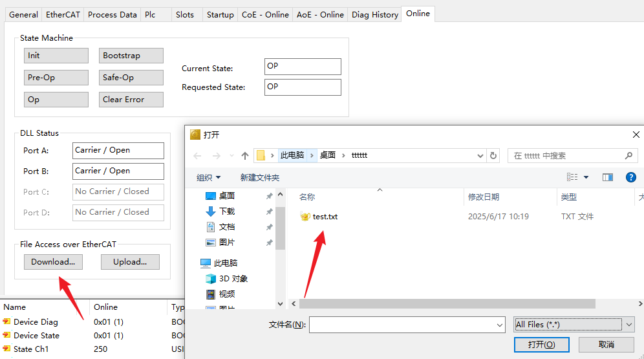Open view options dropdown arrow

pyautogui.click(x=586, y=177)
